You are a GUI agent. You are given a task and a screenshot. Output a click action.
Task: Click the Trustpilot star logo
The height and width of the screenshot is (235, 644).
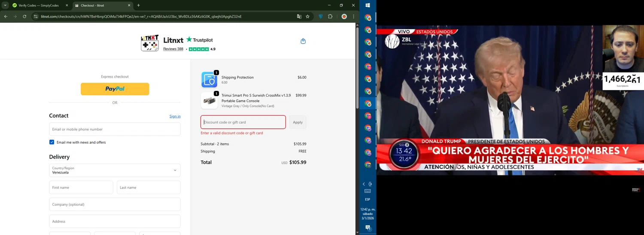pos(199,40)
